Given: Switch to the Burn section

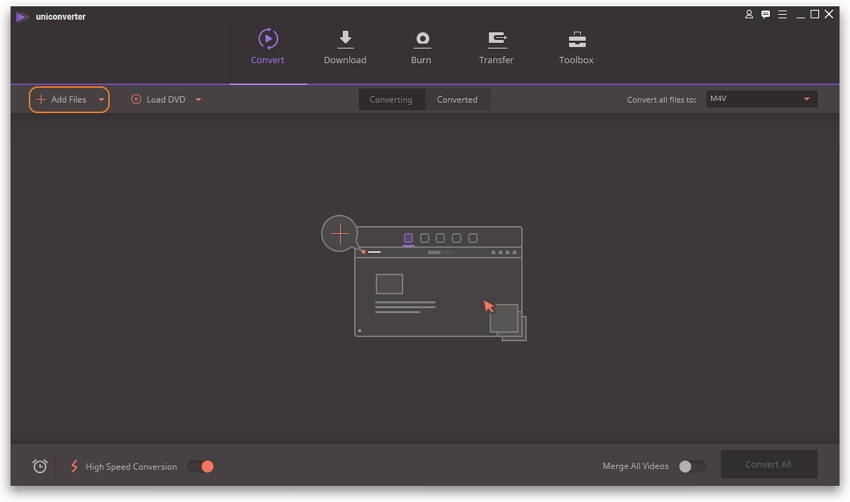Looking at the screenshot, I should (x=421, y=47).
